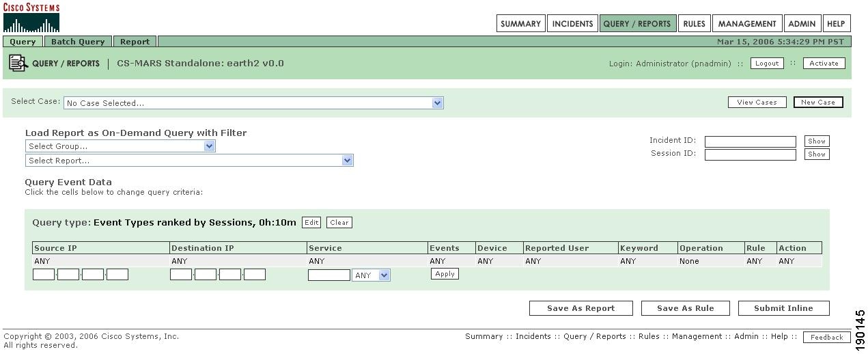Focus the last Destination IP octet box
Viewport: 868px width, 354px height.
click(x=255, y=275)
